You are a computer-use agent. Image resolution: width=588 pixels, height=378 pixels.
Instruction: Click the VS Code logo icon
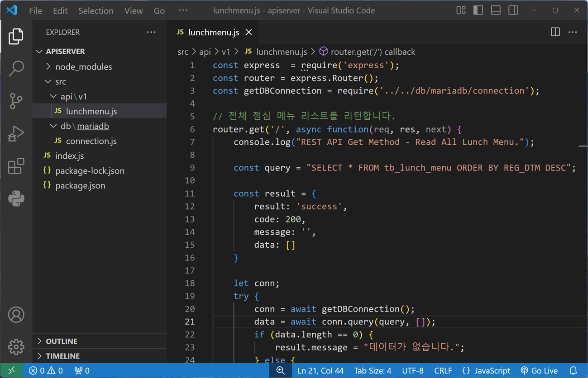tap(12, 10)
